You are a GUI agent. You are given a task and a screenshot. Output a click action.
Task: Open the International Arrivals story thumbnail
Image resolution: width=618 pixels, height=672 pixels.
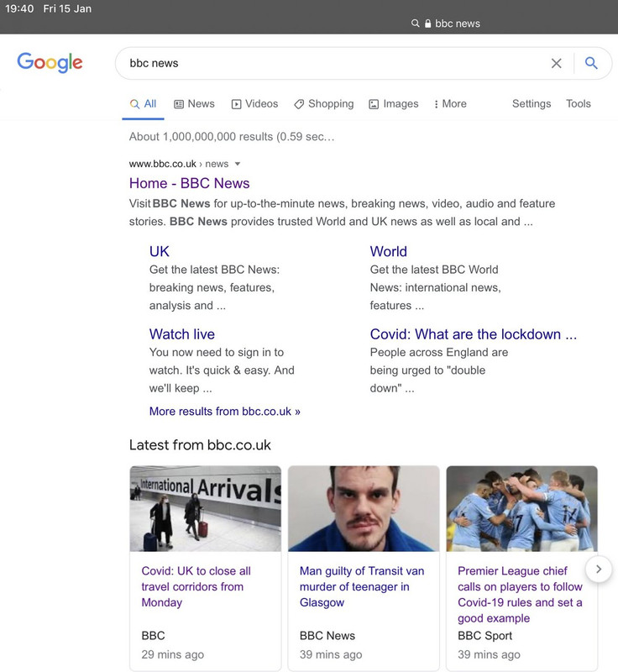[x=205, y=508]
